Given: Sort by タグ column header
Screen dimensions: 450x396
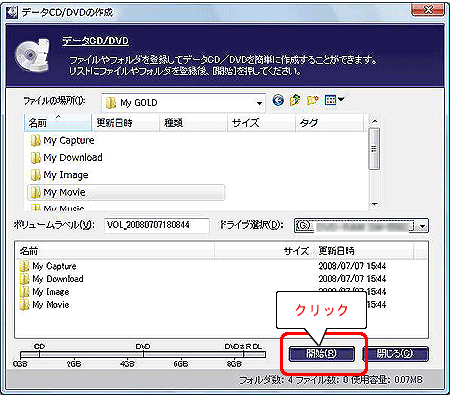Looking at the screenshot, I should [329, 123].
